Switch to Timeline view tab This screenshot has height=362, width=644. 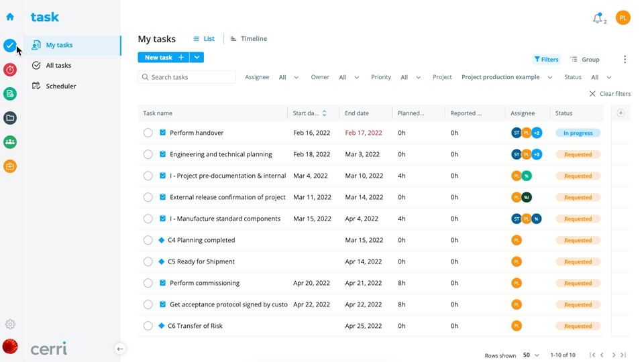point(248,39)
